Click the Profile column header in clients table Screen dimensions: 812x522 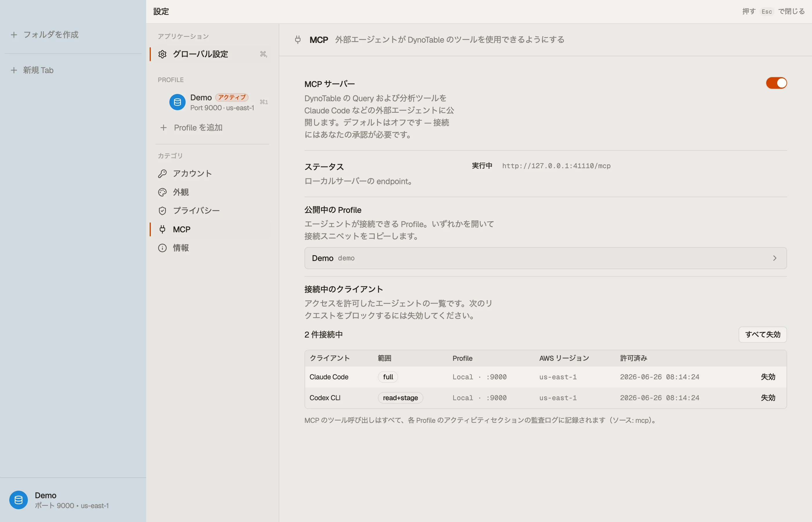pyautogui.click(x=462, y=358)
